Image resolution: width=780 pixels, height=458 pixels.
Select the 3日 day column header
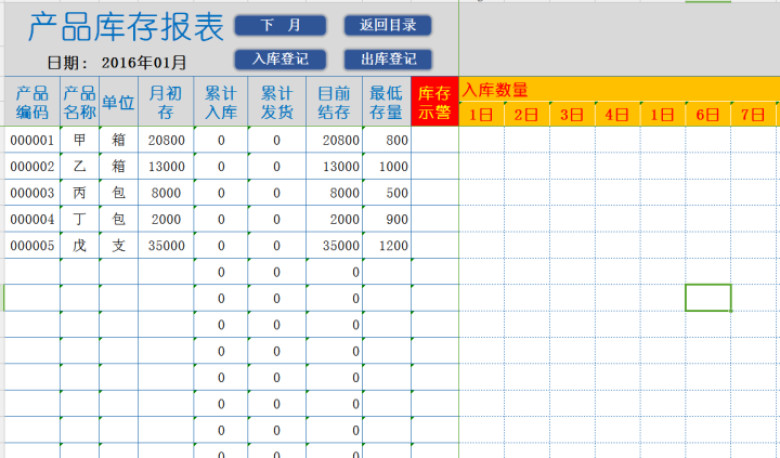[572, 115]
